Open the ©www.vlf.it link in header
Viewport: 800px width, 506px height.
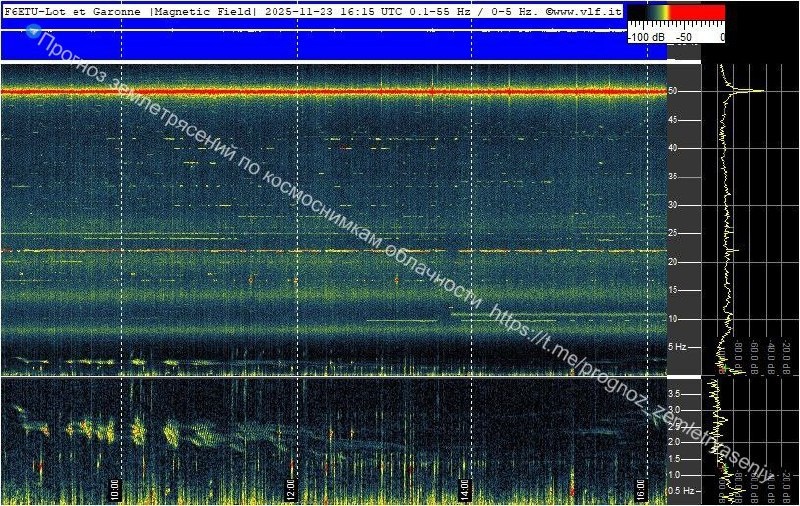tap(584, 11)
